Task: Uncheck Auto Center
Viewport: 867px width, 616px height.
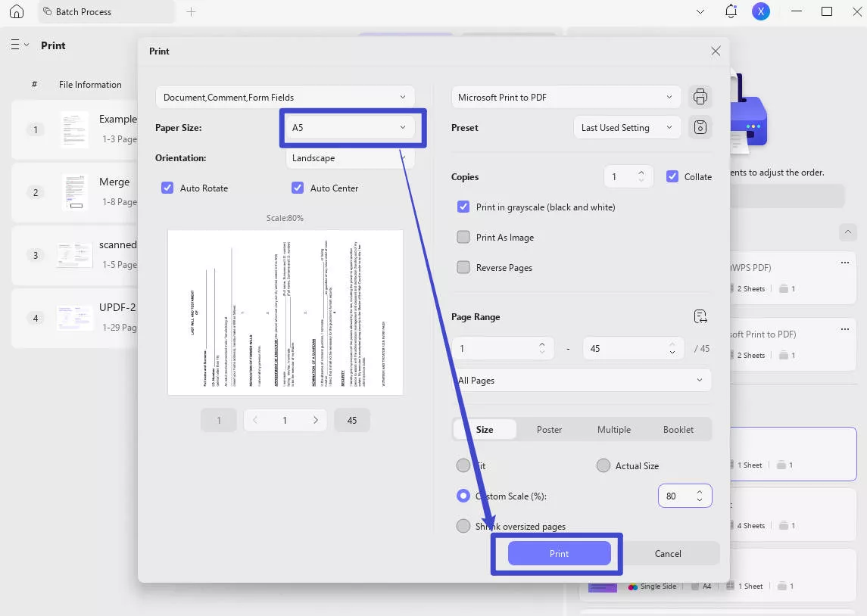Action: tap(298, 188)
